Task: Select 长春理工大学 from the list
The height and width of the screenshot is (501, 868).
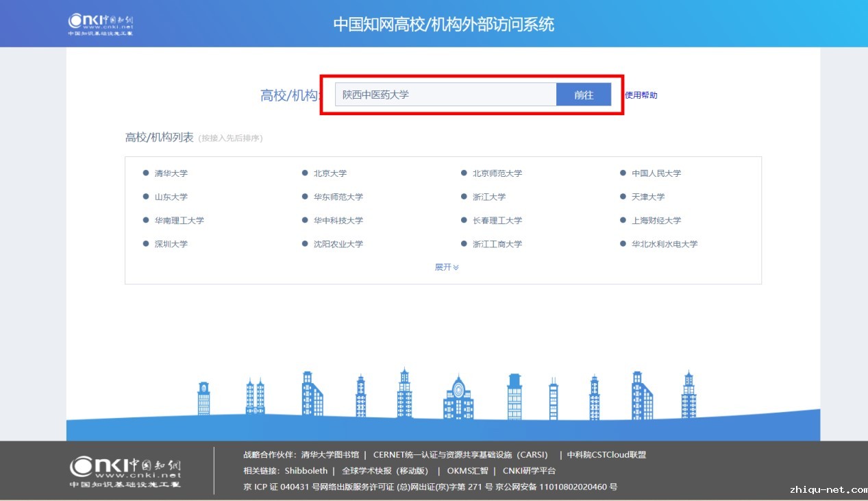Action: tap(497, 221)
